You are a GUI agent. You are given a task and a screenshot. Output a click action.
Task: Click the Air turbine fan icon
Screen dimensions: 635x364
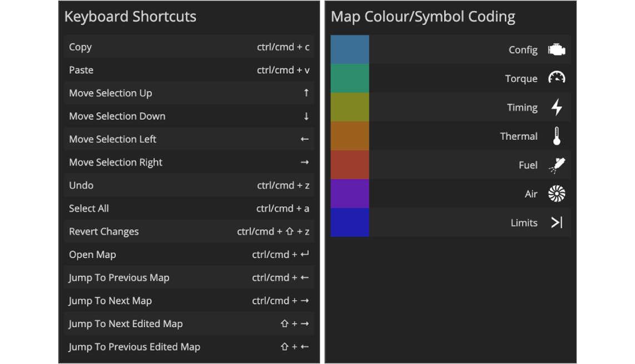[557, 194]
